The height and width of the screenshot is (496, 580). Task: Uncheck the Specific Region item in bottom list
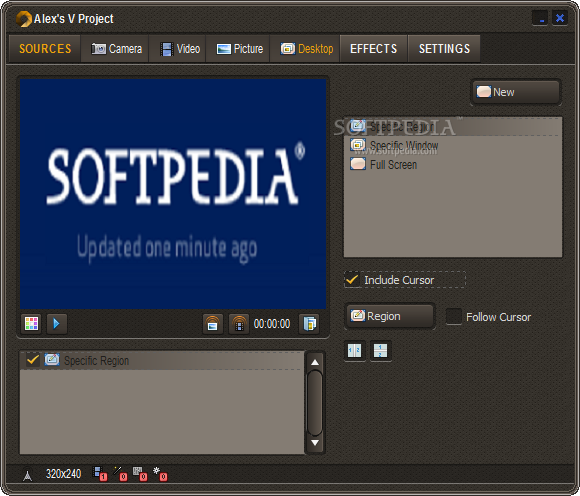click(x=33, y=360)
